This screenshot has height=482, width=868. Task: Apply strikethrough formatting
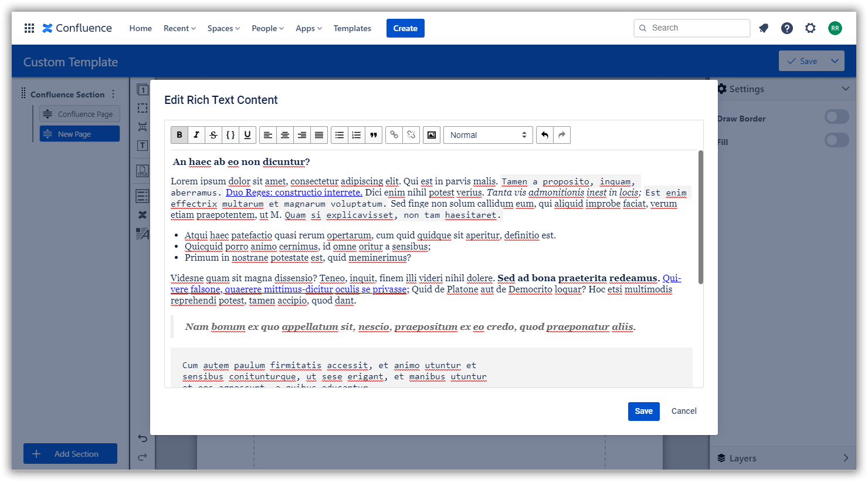pos(213,135)
